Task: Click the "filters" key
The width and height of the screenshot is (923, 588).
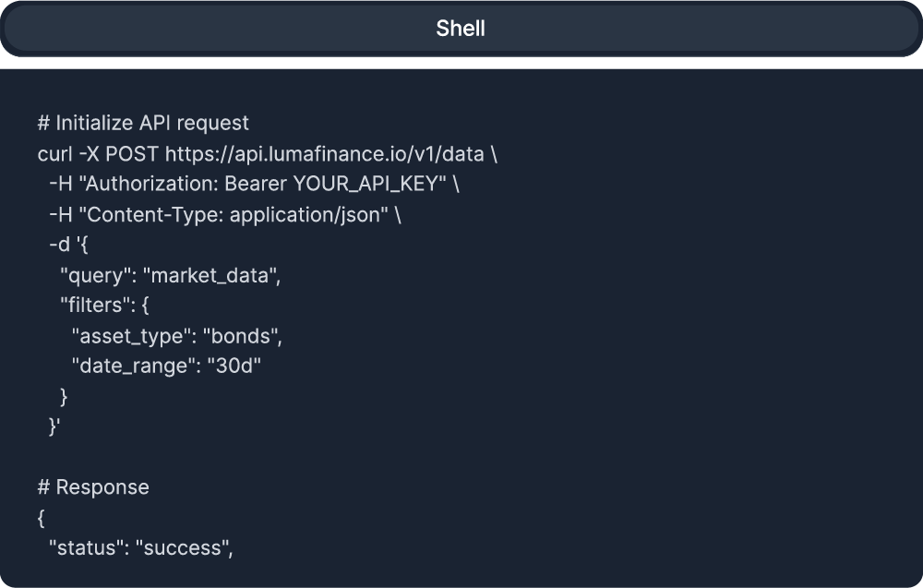Action: (95, 306)
